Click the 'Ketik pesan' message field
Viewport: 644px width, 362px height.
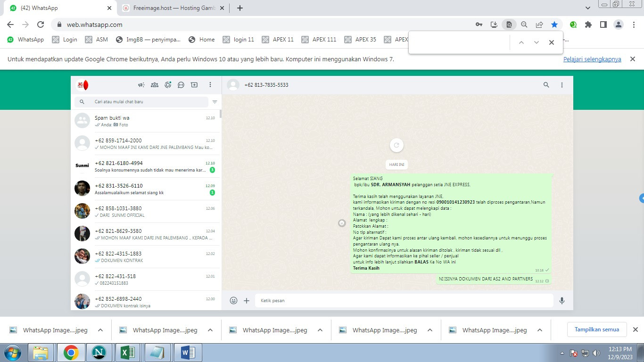[404, 300]
